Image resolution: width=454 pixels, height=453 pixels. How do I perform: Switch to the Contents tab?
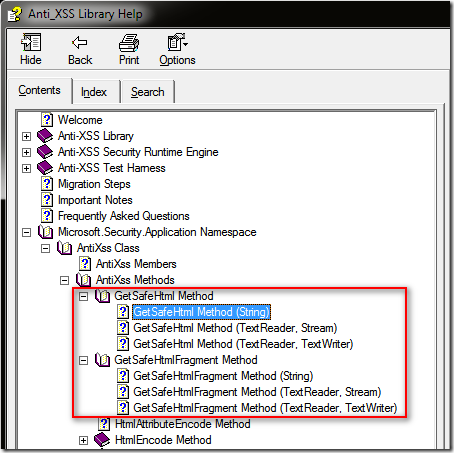[39, 90]
